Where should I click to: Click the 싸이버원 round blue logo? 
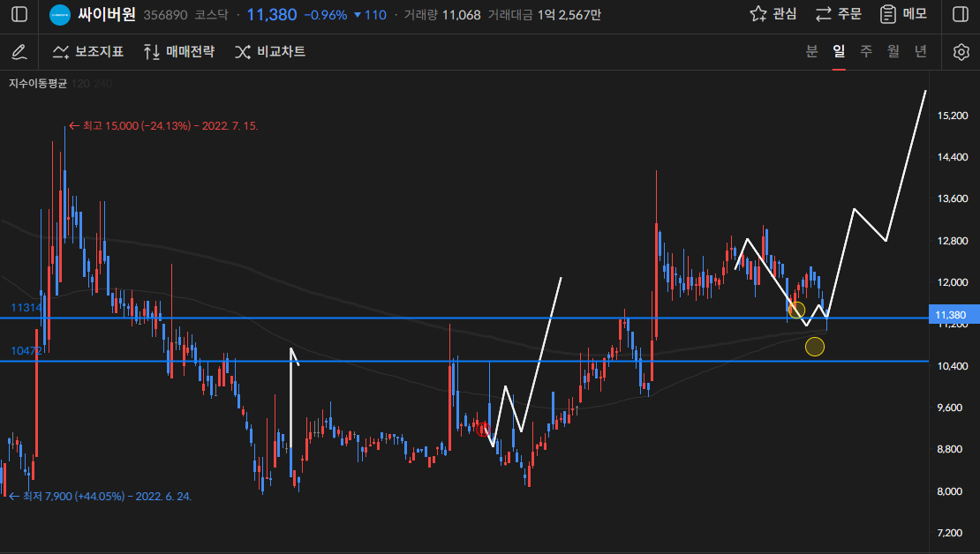tap(60, 15)
